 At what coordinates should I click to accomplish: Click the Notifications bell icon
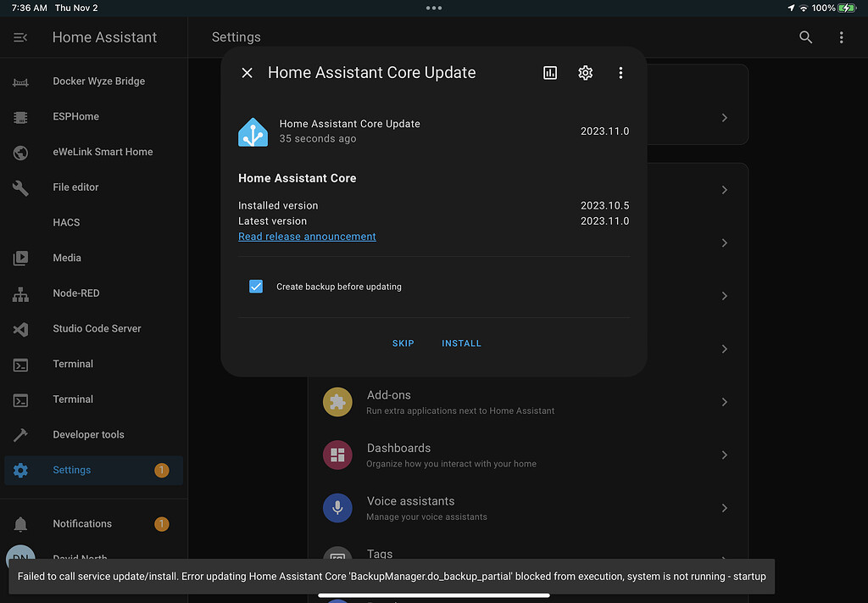[x=20, y=524]
